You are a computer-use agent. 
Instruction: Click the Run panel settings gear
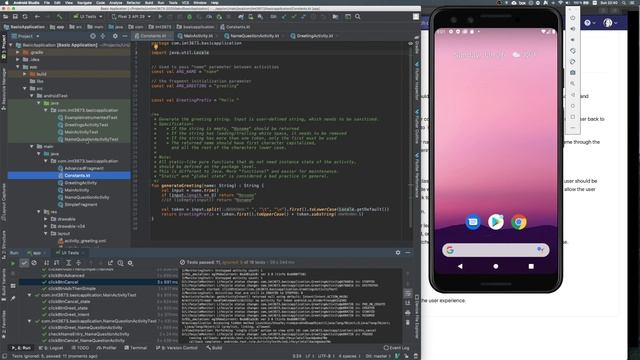click(x=398, y=253)
